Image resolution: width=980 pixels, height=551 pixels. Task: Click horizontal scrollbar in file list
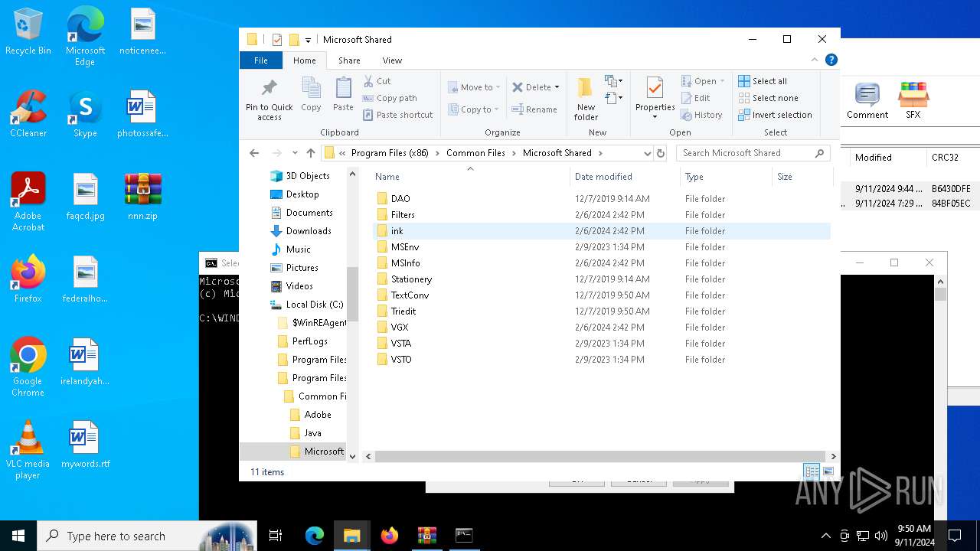pos(600,456)
